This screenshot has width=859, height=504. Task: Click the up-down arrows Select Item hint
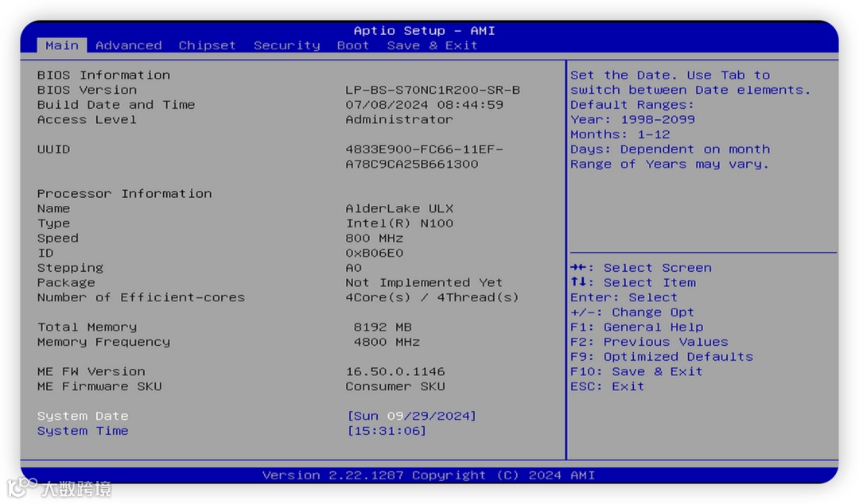[x=633, y=282]
